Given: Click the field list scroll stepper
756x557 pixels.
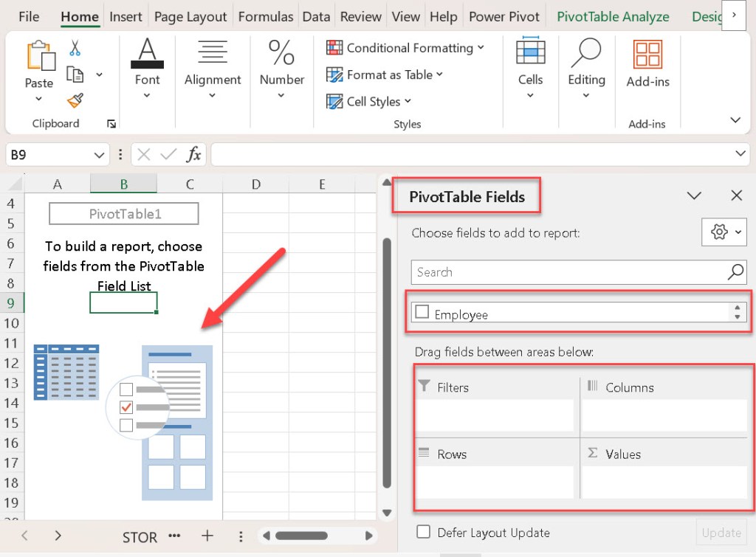Looking at the screenshot, I should tap(737, 312).
